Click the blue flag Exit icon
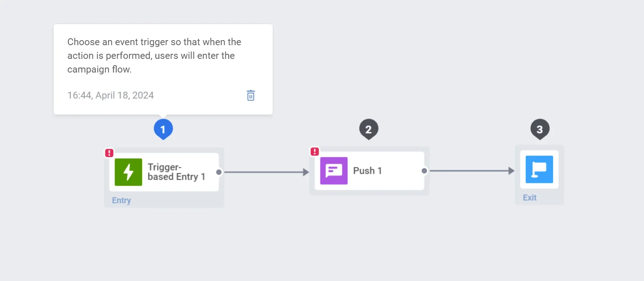The image size is (644, 281). 539,169
